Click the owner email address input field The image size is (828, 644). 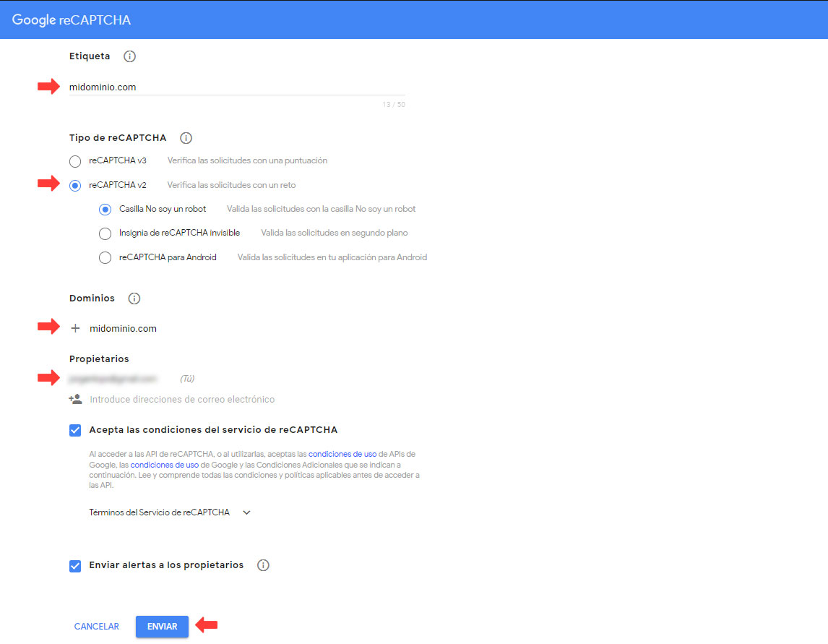point(182,400)
